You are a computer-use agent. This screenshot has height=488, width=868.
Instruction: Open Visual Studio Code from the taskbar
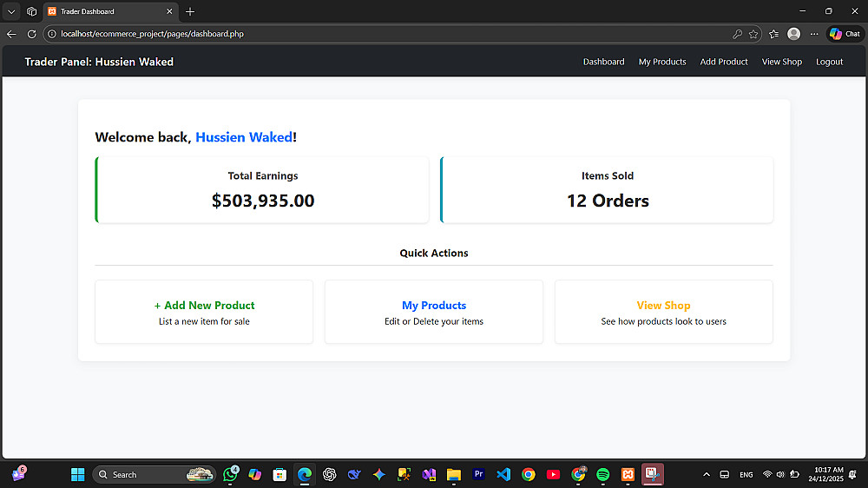[x=503, y=475]
